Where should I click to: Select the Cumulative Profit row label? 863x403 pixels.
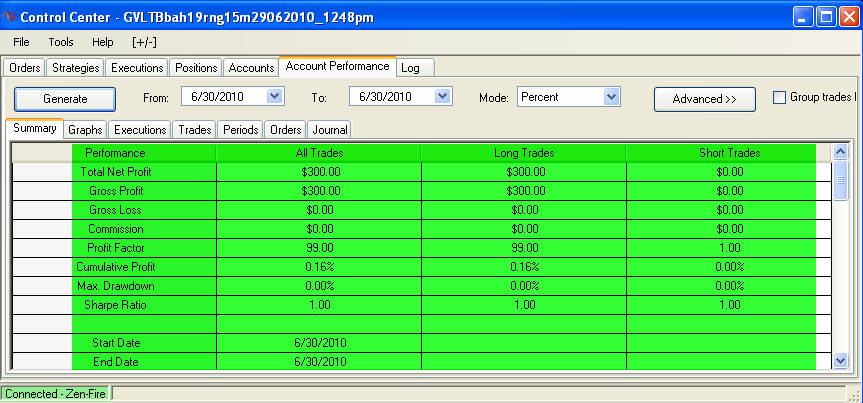116,267
